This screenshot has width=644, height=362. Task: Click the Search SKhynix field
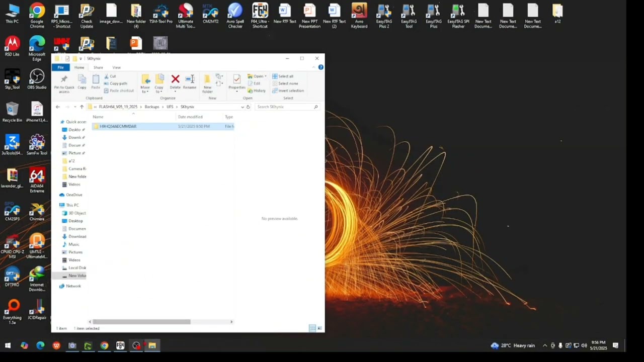coord(287,107)
